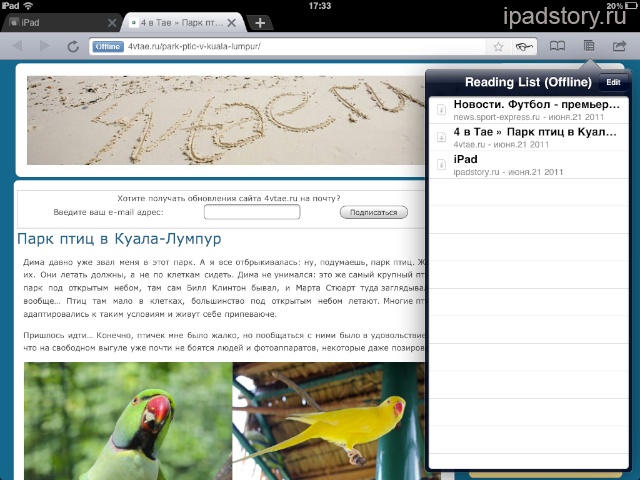
Task: Tap Edit in Reading List panel
Action: (x=613, y=82)
